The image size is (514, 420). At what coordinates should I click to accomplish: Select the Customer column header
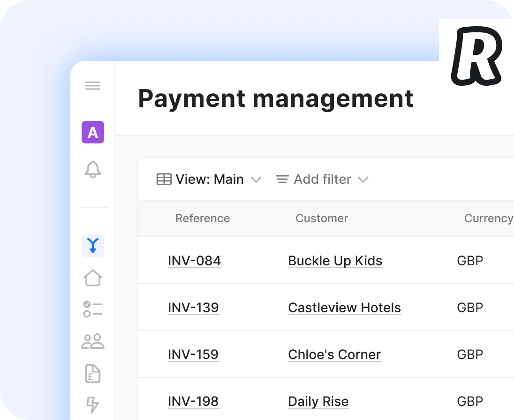322,218
